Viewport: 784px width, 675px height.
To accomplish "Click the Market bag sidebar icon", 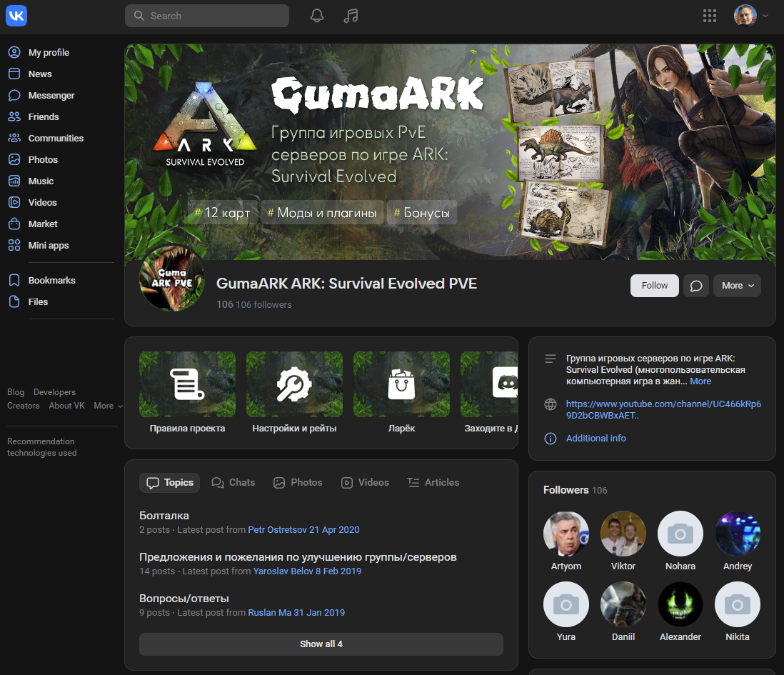I will pyautogui.click(x=14, y=224).
